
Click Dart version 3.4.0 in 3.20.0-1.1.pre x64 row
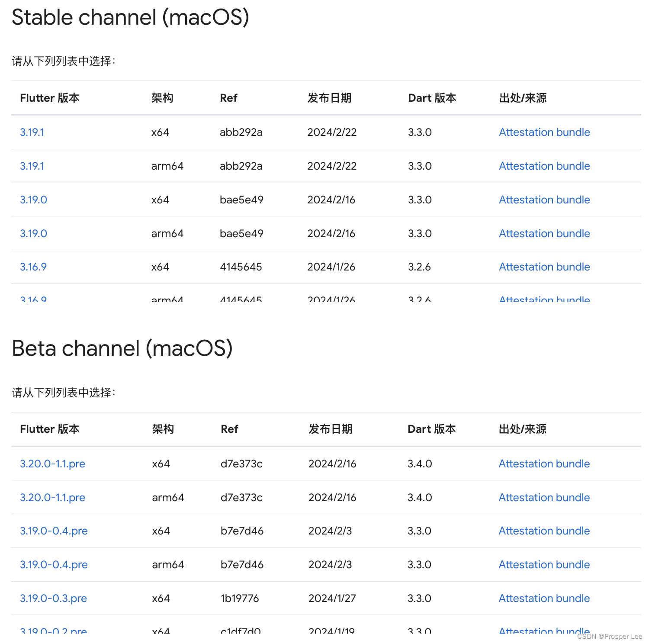click(420, 464)
